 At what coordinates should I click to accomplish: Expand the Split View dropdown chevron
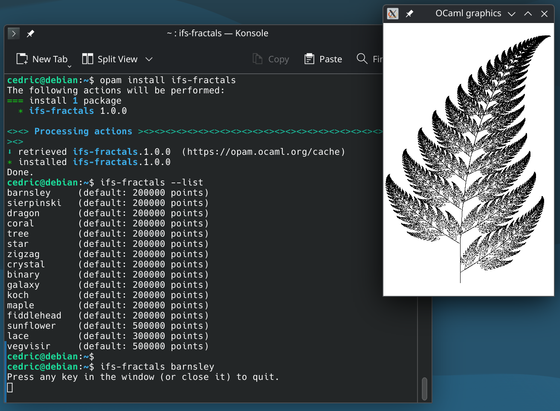point(149,59)
